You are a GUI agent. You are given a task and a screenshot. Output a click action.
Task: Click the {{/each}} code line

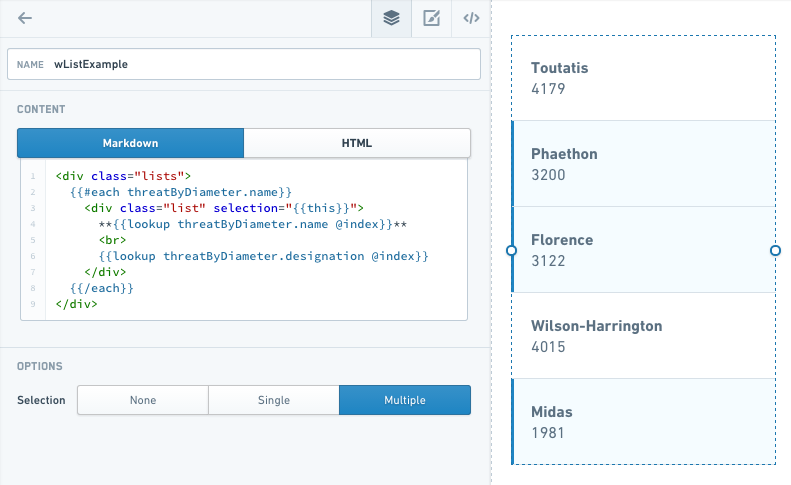click(102, 288)
